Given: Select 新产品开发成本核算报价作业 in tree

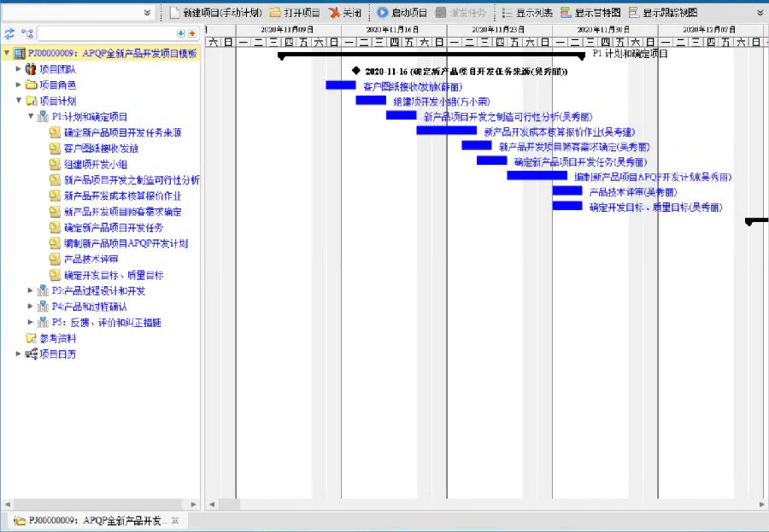Looking at the screenshot, I should pos(122,196).
